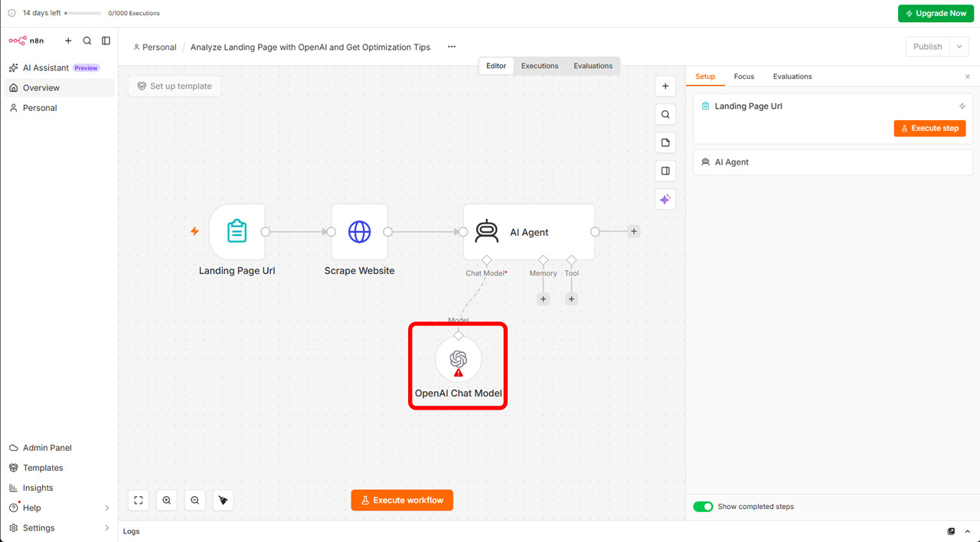
Task: Click the trial executions progress bar
Action: [x=83, y=13]
